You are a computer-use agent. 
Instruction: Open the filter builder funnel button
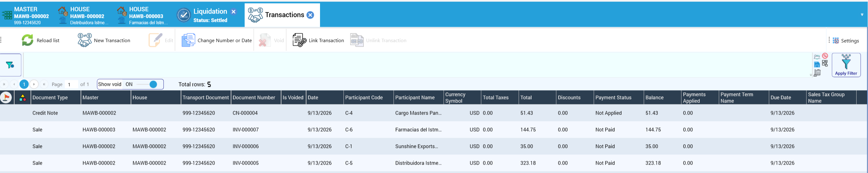pyautogui.click(x=11, y=65)
